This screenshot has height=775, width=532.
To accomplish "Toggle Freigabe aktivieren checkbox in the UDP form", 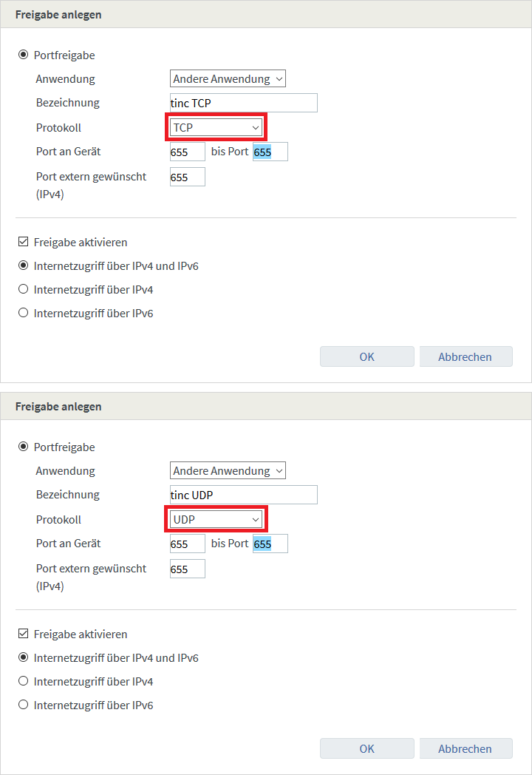I will coord(24,634).
